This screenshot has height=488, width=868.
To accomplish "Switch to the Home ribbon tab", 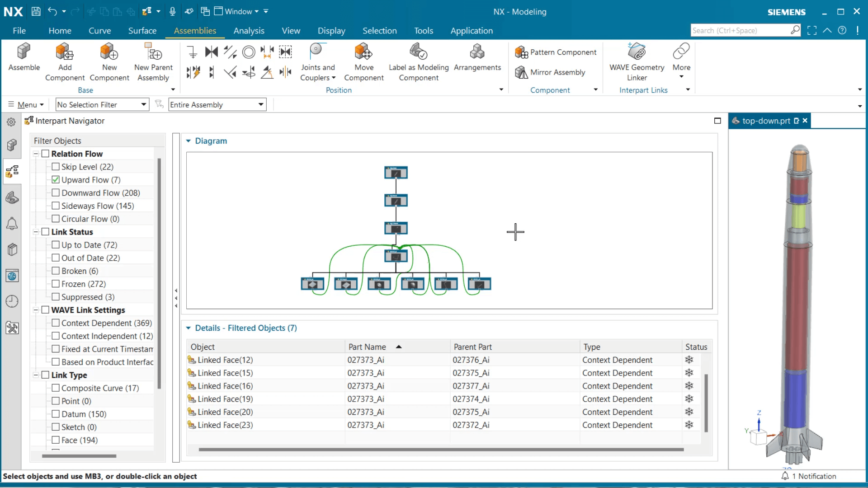I will coord(60,31).
